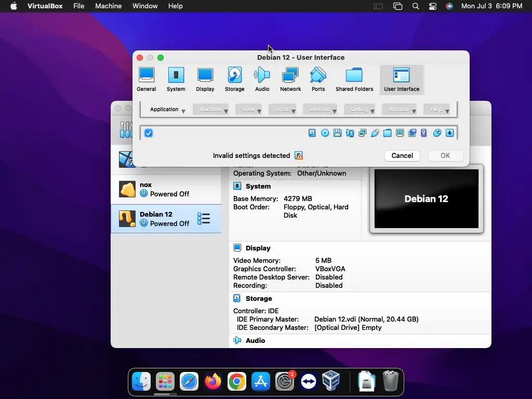The width and height of the screenshot is (532, 399).
Task: Click the invalid settings warning icon
Action: click(x=299, y=156)
